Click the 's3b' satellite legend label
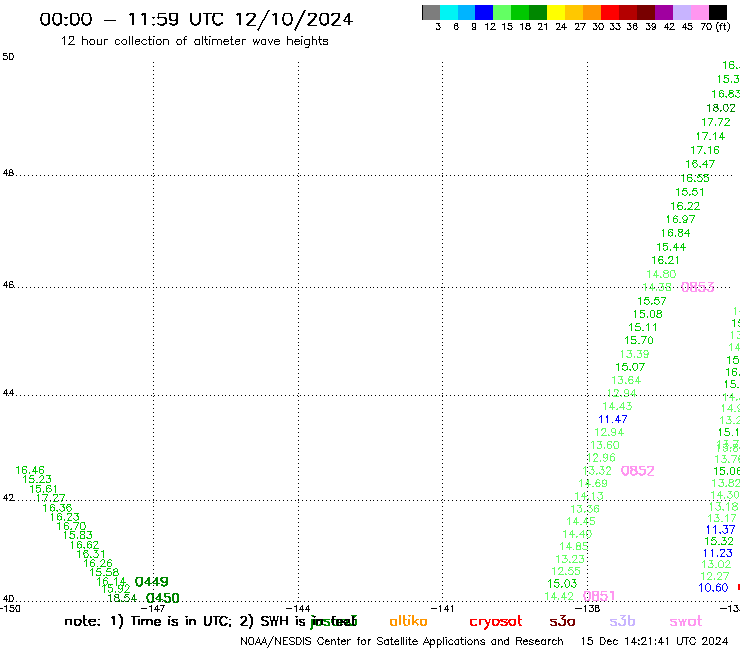The height and width of the screenshot is (650, 740). [622, 621]
